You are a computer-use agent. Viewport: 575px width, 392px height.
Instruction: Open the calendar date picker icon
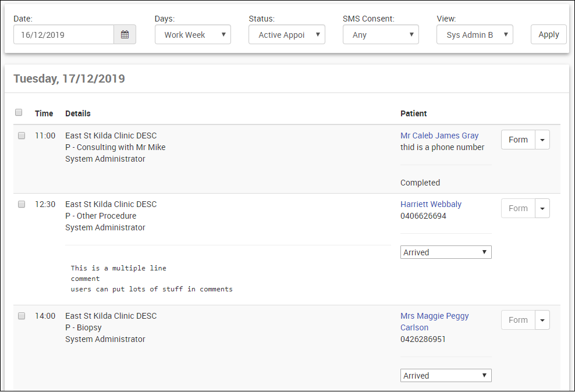click(125, 35)
